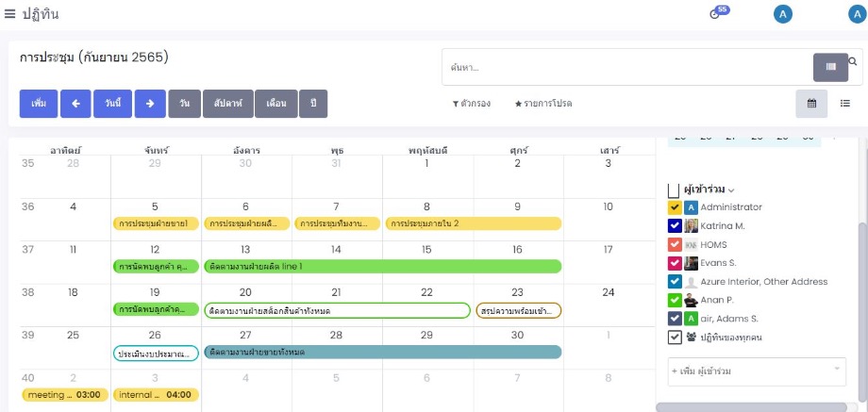Switch to list view icon
Screen dimensions: 868x412
[x=845, y=104]
